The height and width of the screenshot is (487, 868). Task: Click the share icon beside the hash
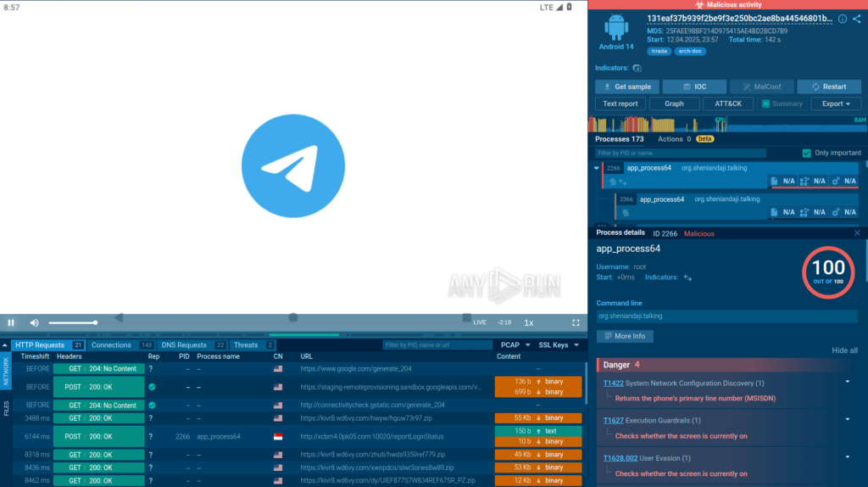(857, 19)
